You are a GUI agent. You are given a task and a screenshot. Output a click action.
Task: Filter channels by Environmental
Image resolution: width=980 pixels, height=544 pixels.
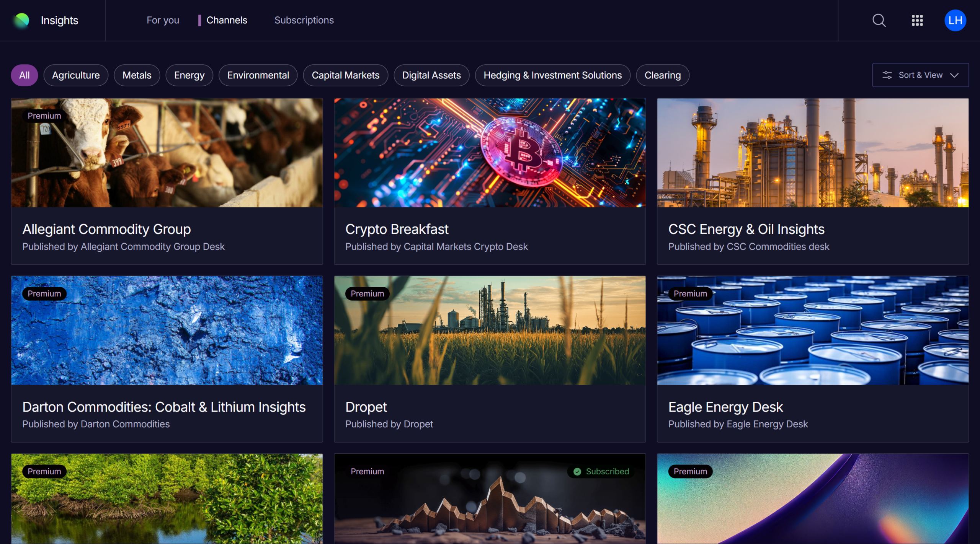pos(258,75)
